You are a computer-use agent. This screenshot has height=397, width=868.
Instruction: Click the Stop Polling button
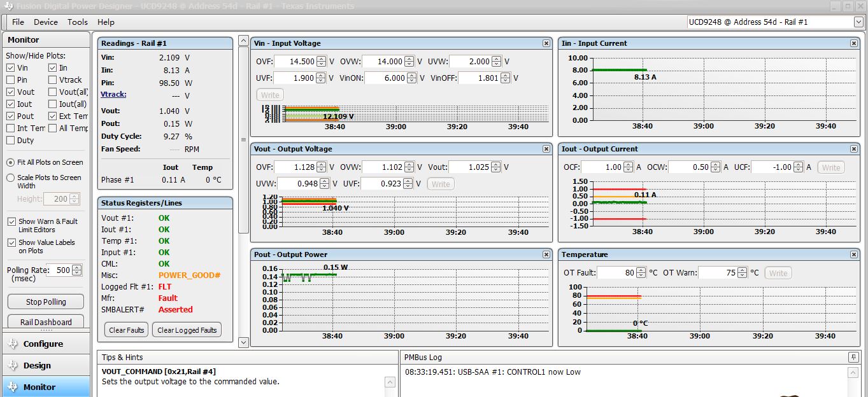[x=46, y=302]
